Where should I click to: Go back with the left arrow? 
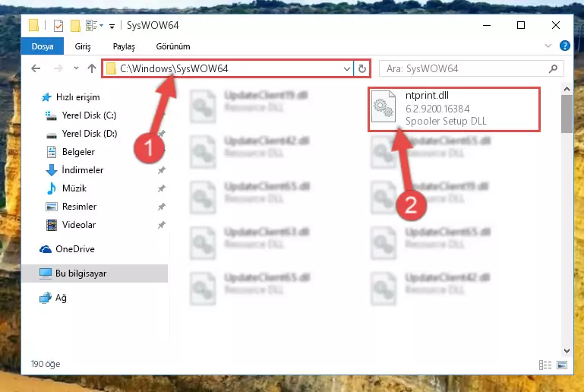point(36,68)
